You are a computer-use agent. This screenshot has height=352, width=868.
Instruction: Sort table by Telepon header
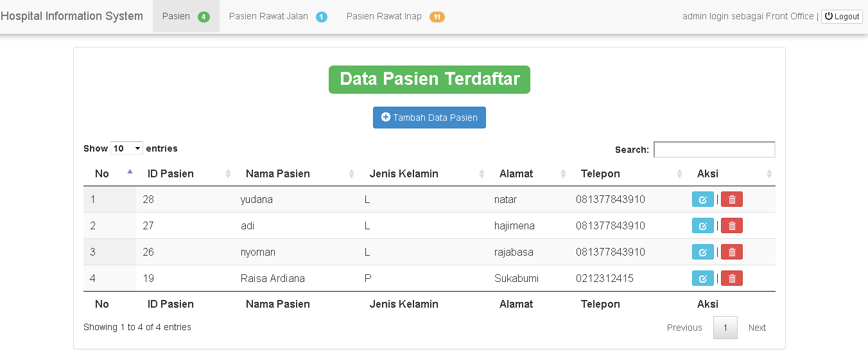627,173
